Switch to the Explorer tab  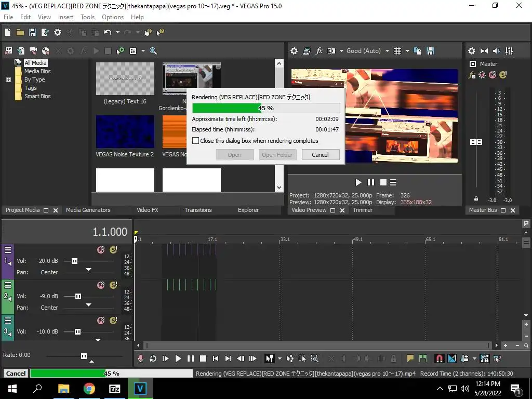pos(248,210)
